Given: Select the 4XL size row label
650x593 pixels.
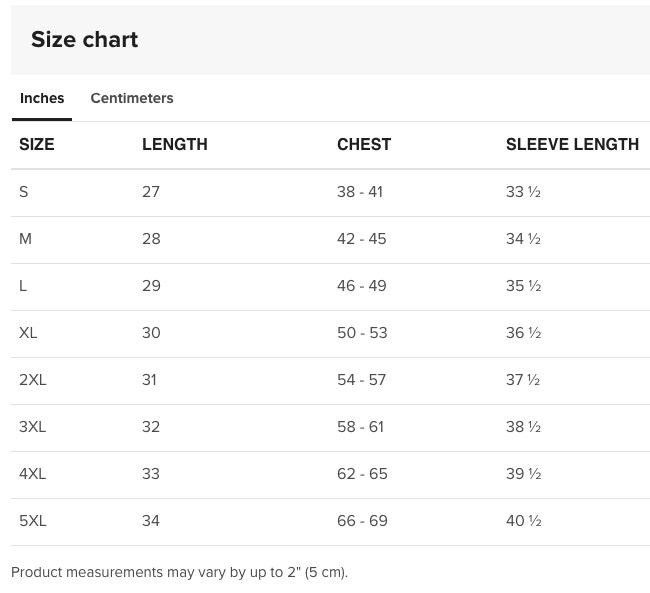Looking at the screenshot, I should 33,474.
